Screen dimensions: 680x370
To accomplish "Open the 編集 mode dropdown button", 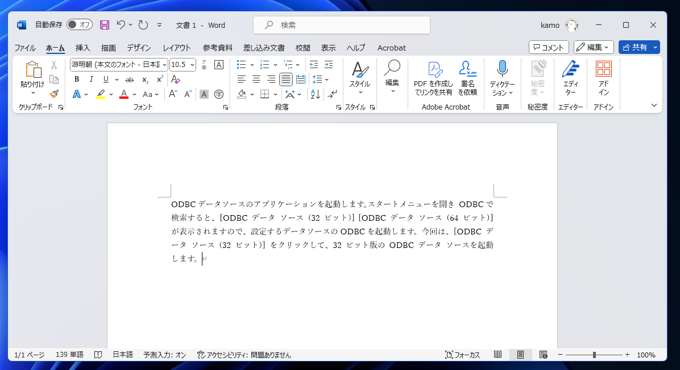I will [593, 47].
